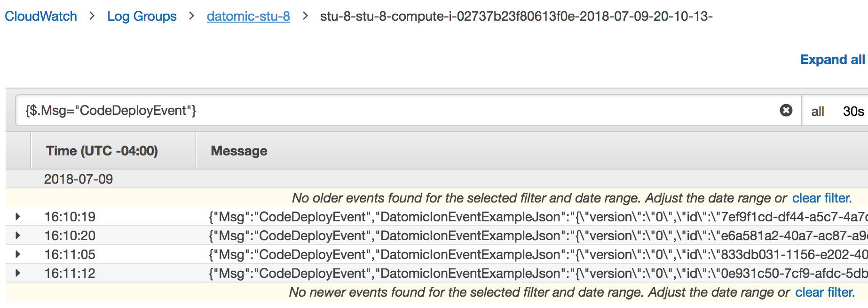Select the "all" time range option
The height and width of the screenshot is (308, 868).
[x=818, y=112]
